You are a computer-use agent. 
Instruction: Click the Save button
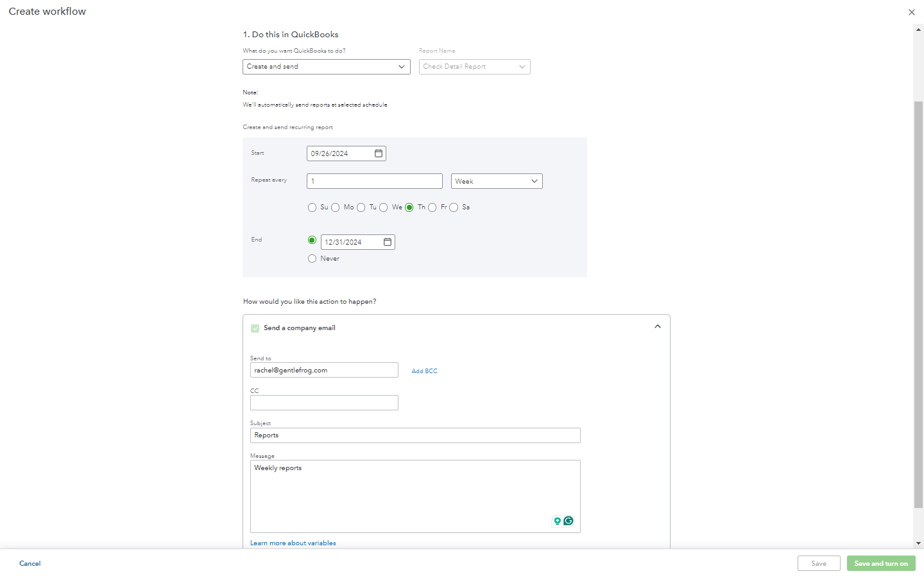(x=819, y=563)
